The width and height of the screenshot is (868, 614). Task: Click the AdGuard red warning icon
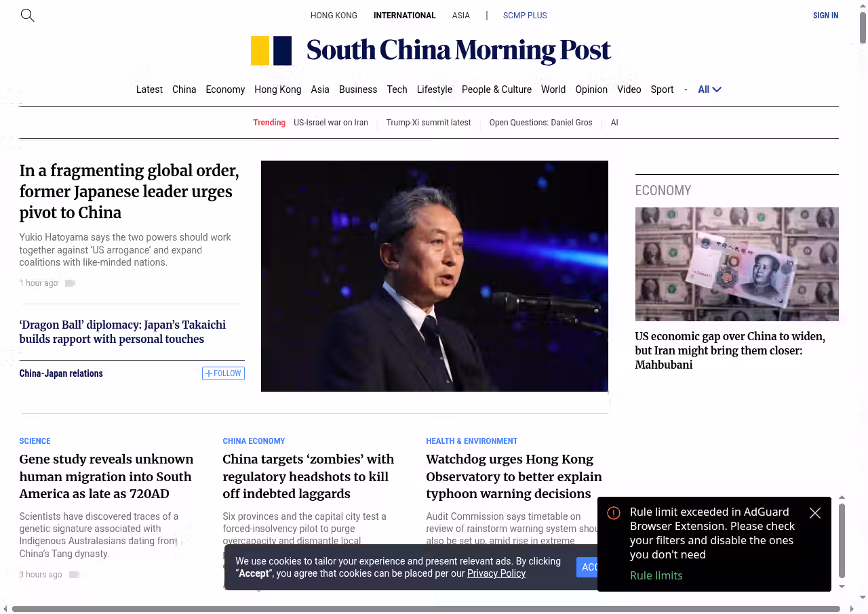click(x=614, y=513)
